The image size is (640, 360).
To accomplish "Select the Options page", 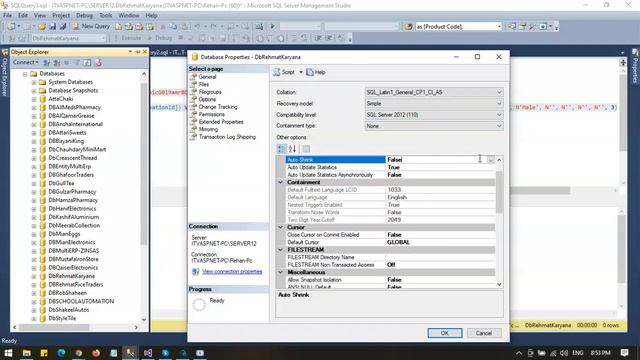I will click(207, 99).
